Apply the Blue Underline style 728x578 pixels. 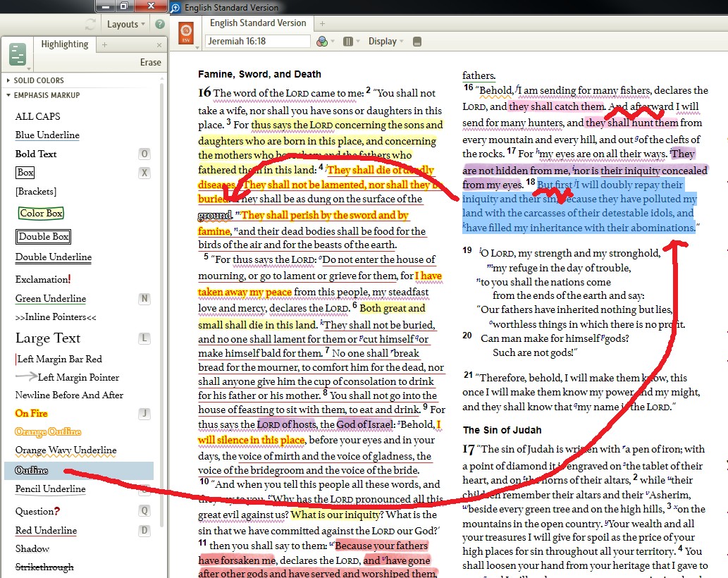pyautogui.click(x=47, y=135)
